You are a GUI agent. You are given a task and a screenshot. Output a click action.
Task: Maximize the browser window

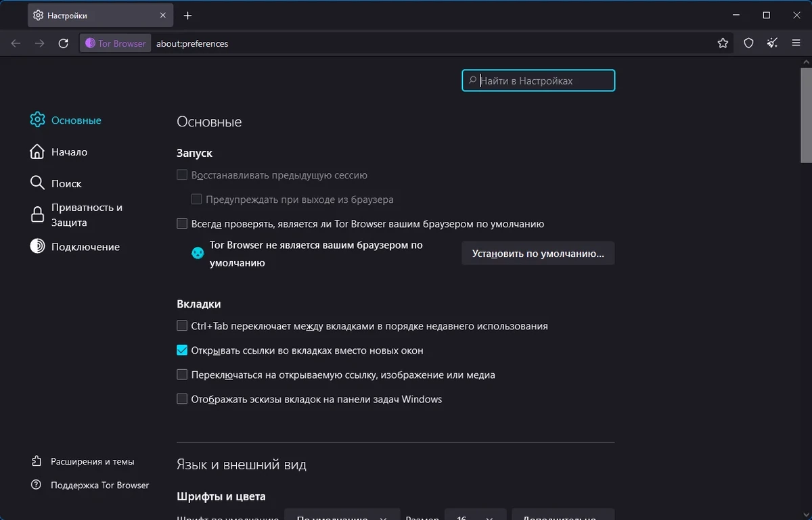point(767,15)
